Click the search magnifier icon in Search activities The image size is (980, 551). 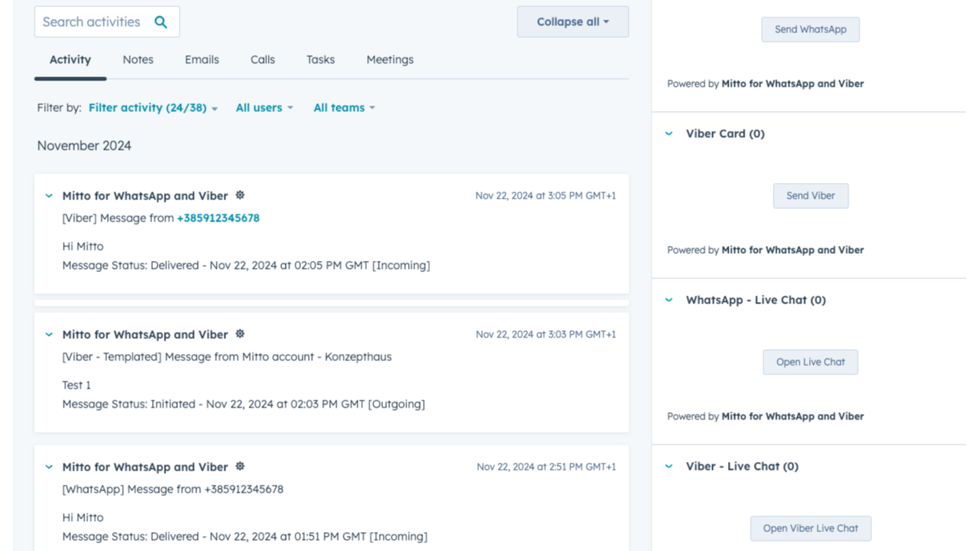(x=161, y=21)
